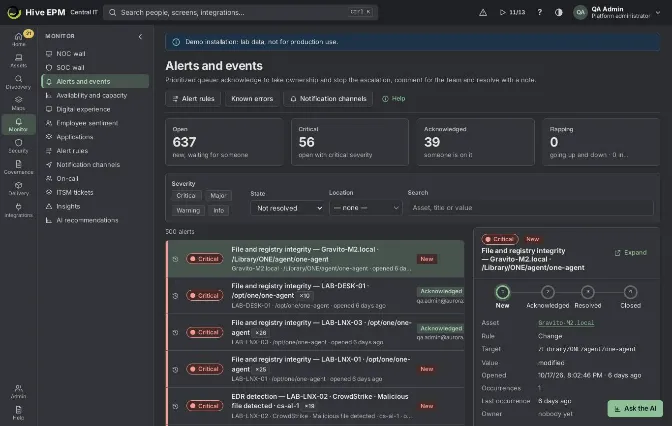Image resolution: width=672 pixels, height=426 pixels.
Task: Open the Governance section icon
Action: coord(18,167)
